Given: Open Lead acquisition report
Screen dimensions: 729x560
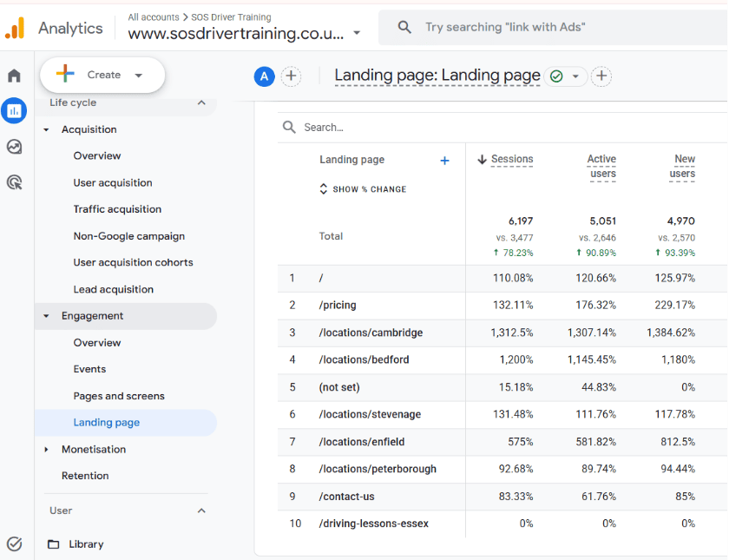Looking at the screenshot, I should (x=113, y=289).
